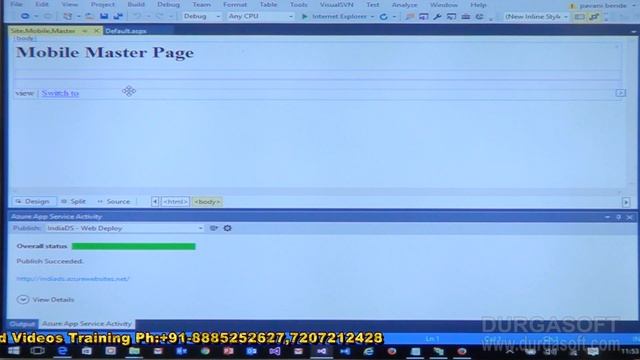Viewport: 640px width, 360px height.
Task: Open the published azurewebsites.net URL
Action: [73, 279]
